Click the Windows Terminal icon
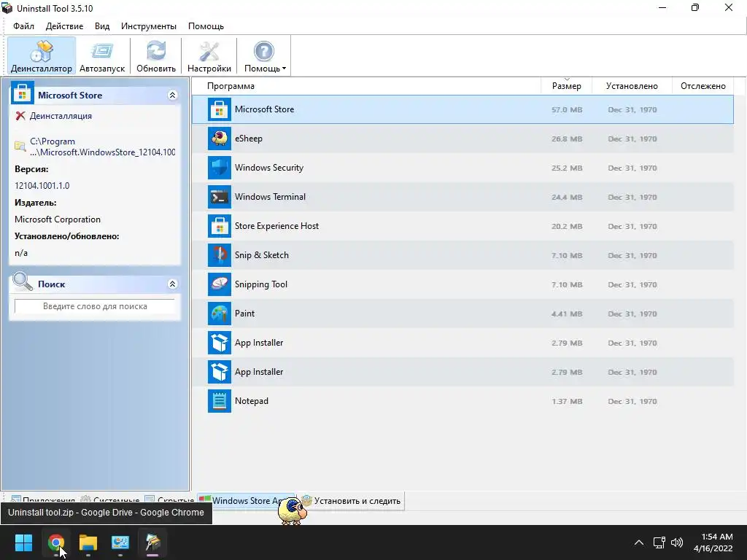 pos(220,197)
